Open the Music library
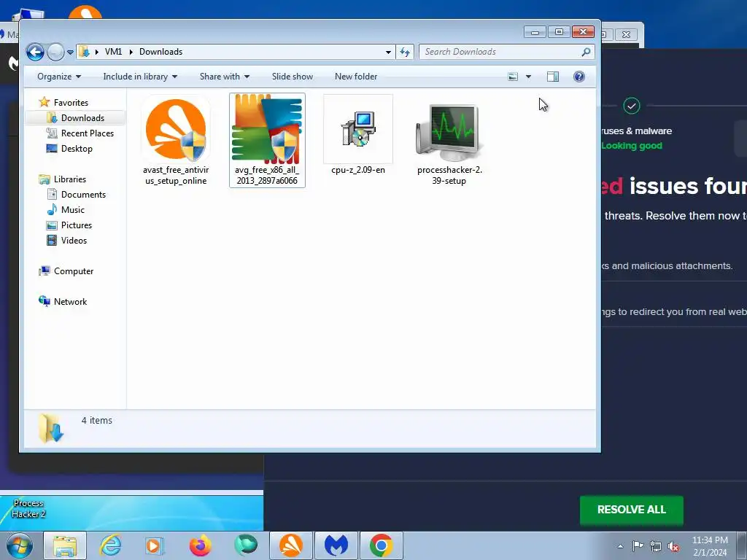747x560 pixels. (72, 209)
